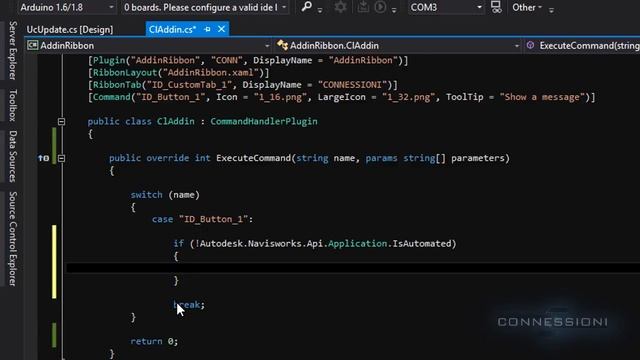Click the IsAutomated property in the if statement
Screen dimensions: 640x360
pos(421,244)
